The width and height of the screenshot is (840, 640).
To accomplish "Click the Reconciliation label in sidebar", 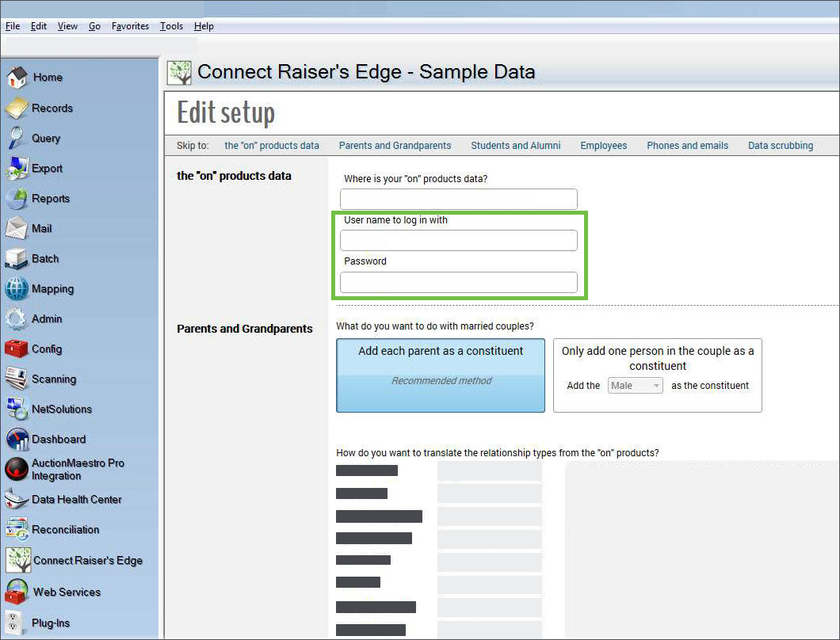I will [x=65, y=529].
